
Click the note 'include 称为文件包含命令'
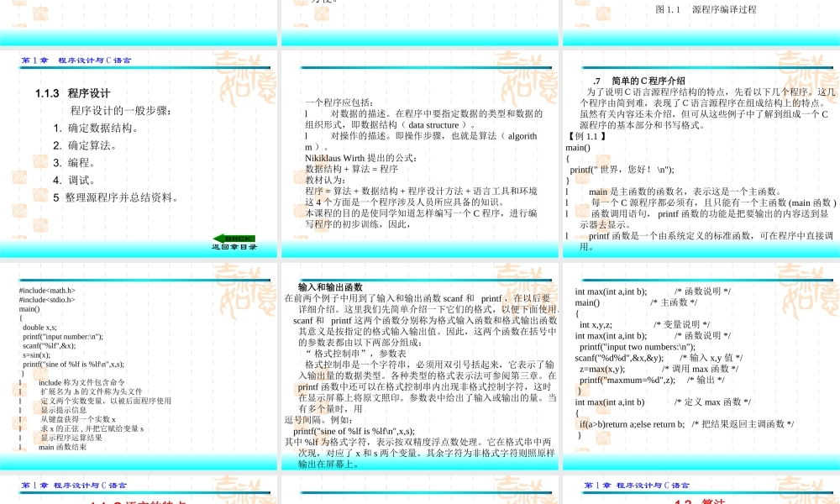coord(82,382)
